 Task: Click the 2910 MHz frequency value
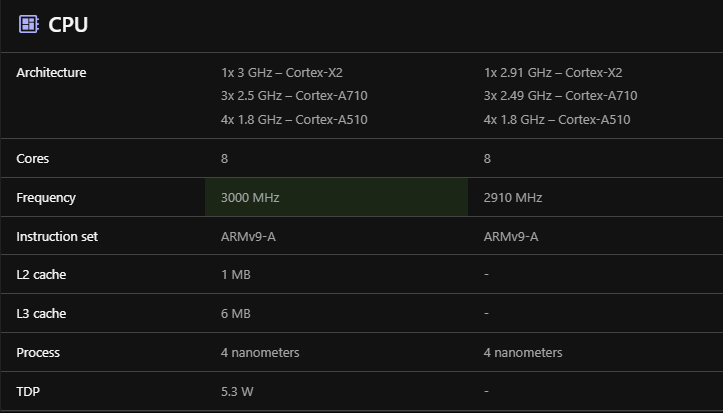coord(513,198)
